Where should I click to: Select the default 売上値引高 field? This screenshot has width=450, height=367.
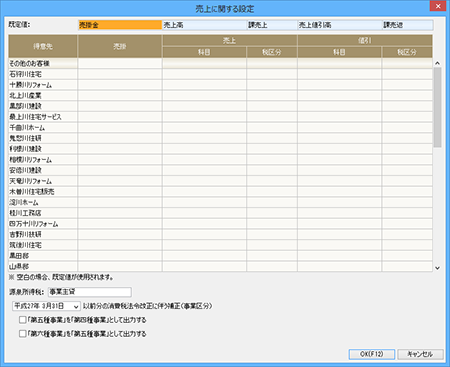click(x=340, y=25)
